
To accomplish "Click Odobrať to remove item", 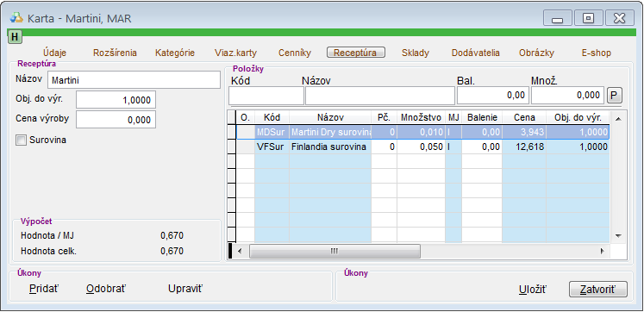I will (106, 289).
